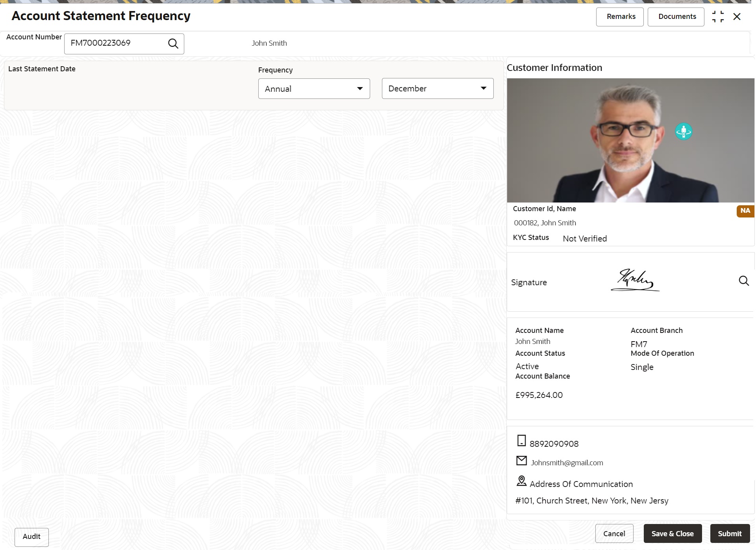The height and width of the screenshot is (550, 756).
Task: Click the signature image
Action: click(635, 280)
